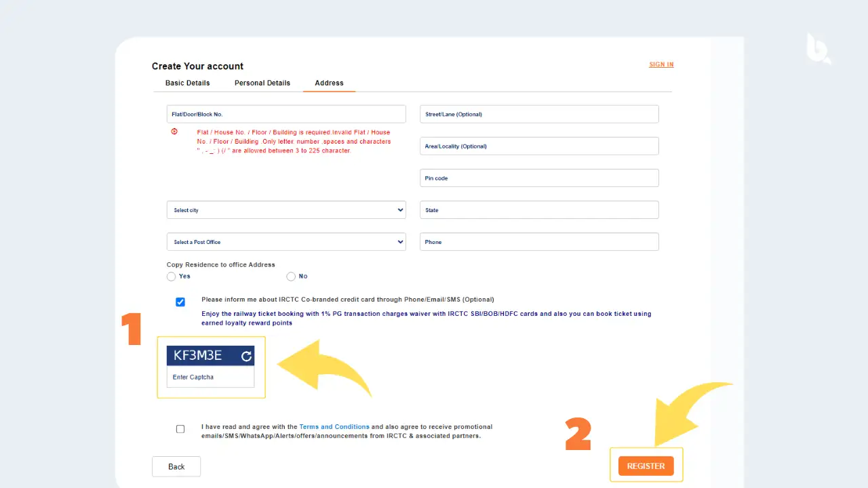Click the Copy Residence to office Address label
Screen dimensions: 868x488
pyautogui.click(x=221, y=264)
